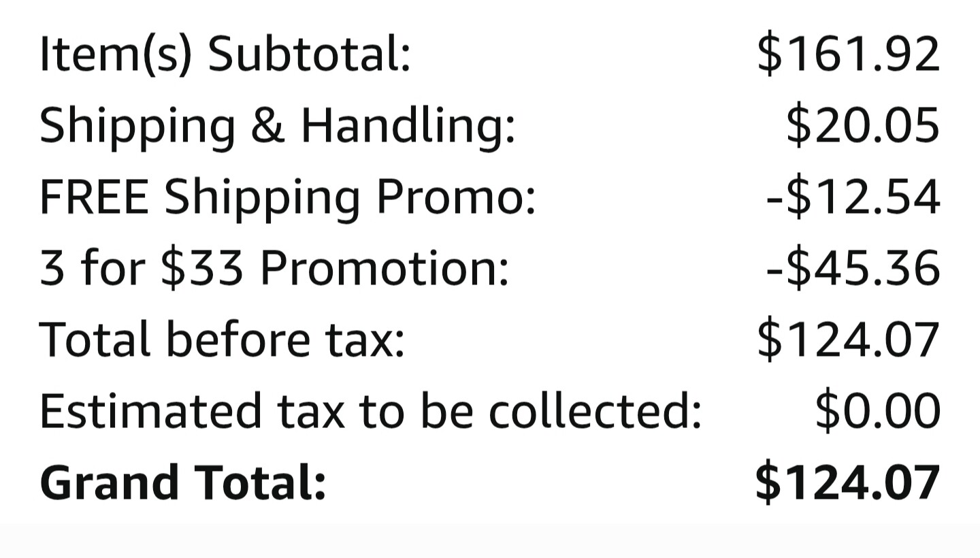Viewport: 980px width, 558px height.
Task: Click the FREE Shipping Promo label
Action: [x=288, y=197]
